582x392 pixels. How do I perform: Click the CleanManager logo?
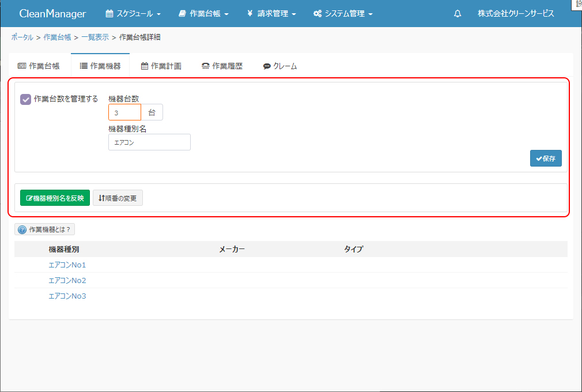point(52,14)
